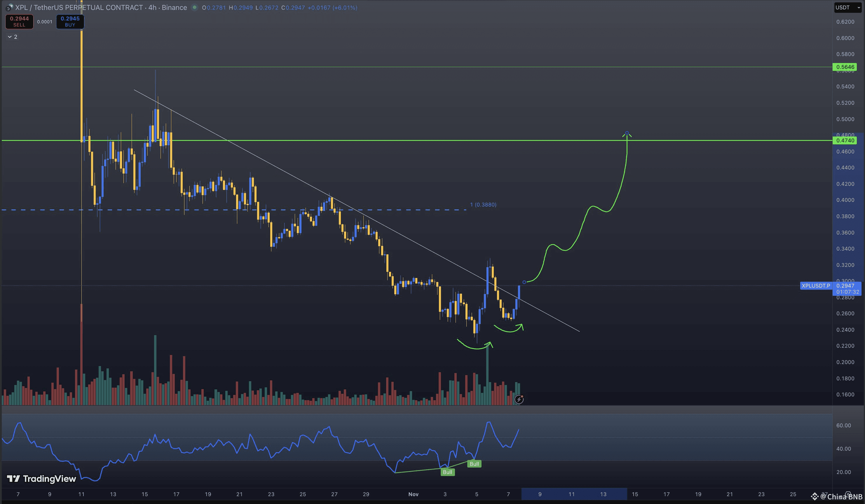This screenshot has width=865, height=504.
Task: Click the lower Bull divergence label on RSI
Action: click(447, 472)
